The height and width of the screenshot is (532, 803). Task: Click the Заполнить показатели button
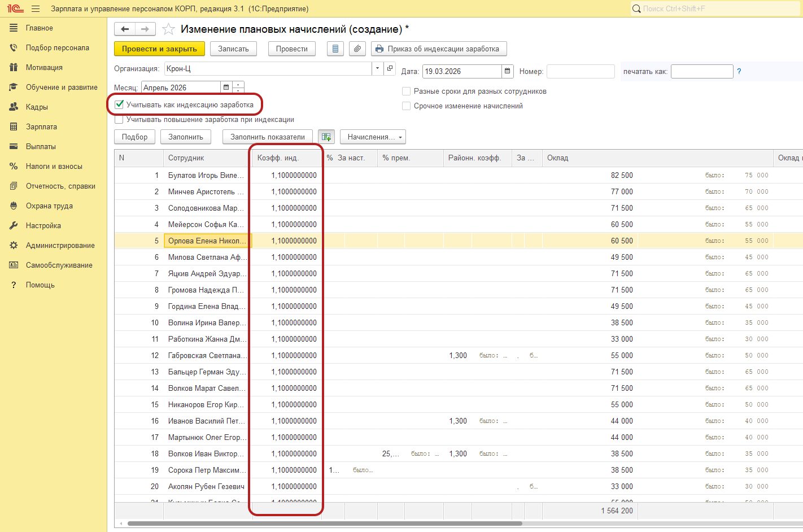pos(267,137)
